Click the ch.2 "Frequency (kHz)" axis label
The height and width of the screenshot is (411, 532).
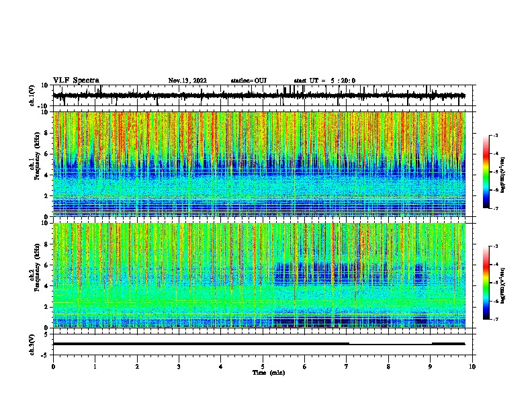(x=37, y=267)
